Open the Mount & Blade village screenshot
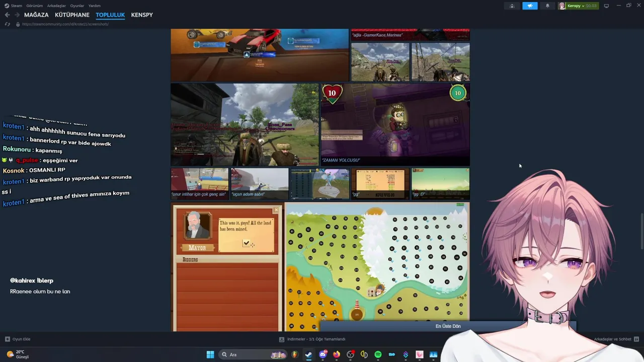644x362 pixels. point(245,125)
